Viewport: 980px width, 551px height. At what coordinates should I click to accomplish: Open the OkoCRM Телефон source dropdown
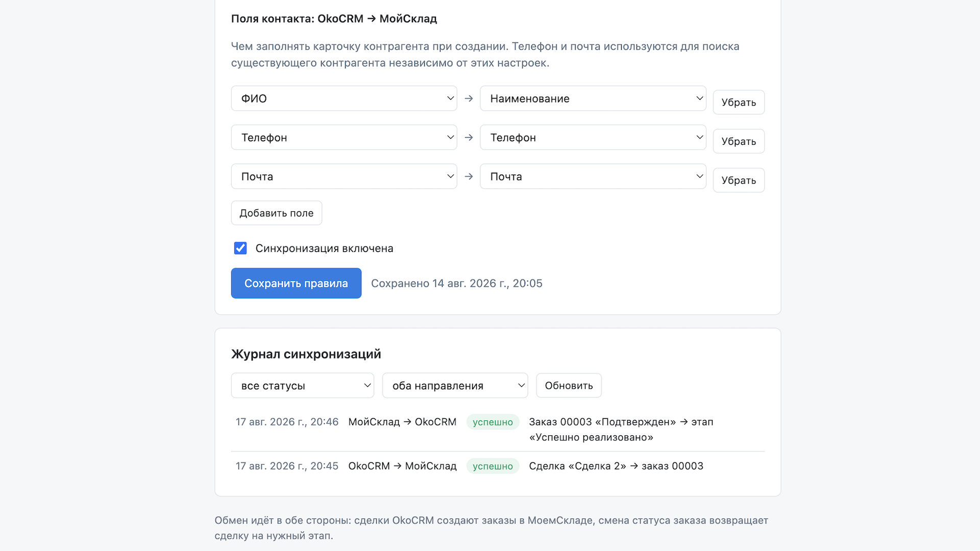pyautogui.click(x=344, y=137)
